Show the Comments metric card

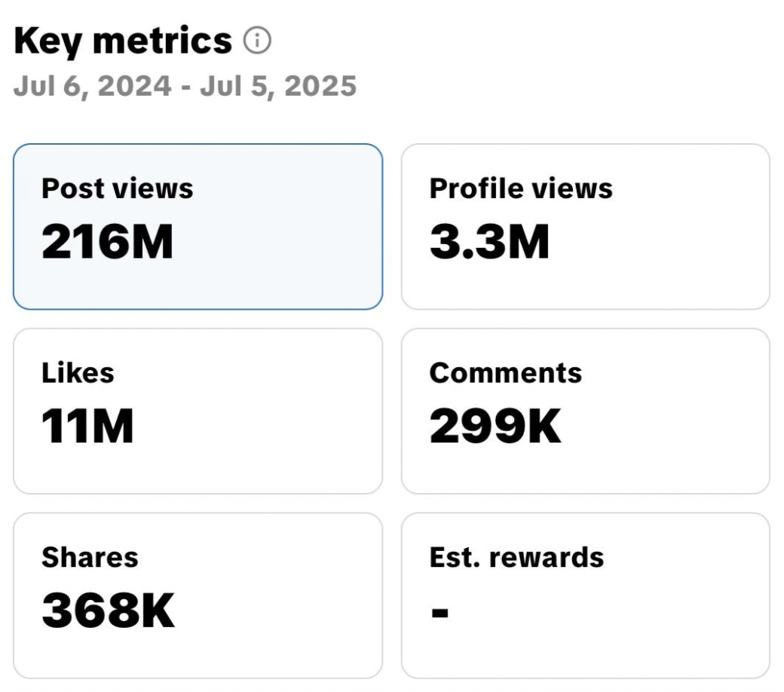[586, 411]
